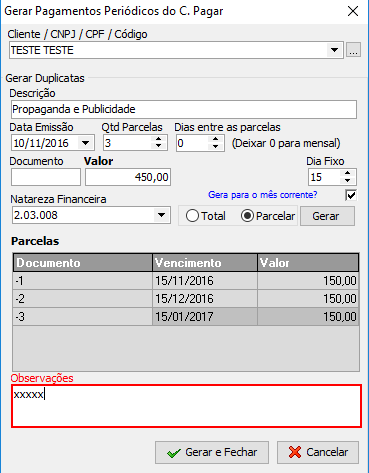Image resolution: width=369 pixels, height=473 pixels.
Task: Decrease Dia Fixo with down arrow
Action: coord(348,180)
